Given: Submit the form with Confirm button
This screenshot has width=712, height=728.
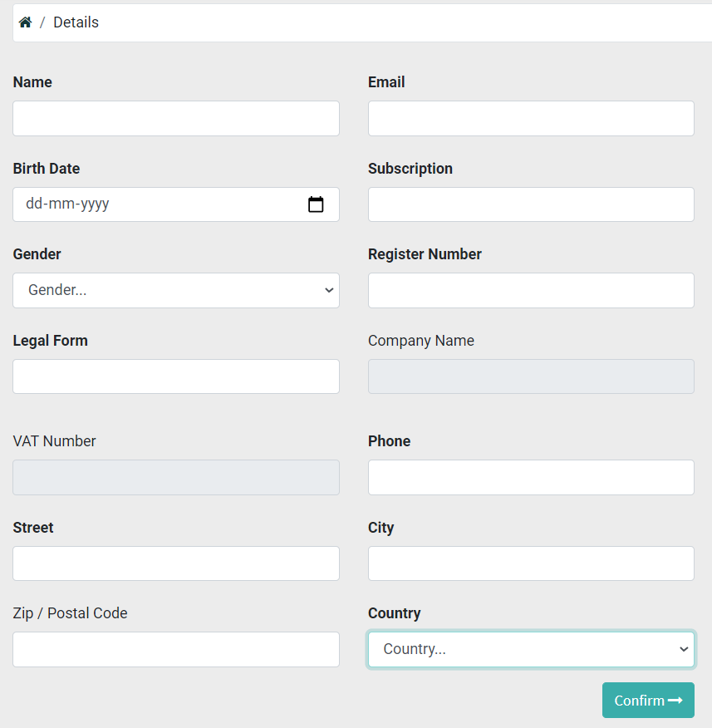Looking at the screenshot, I should tap(648, 700).
